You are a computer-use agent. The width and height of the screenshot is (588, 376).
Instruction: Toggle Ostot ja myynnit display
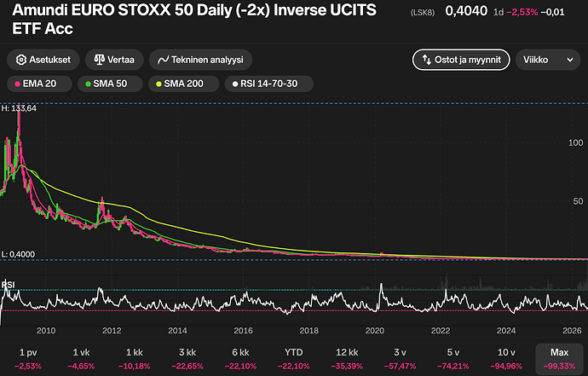[x=461, y=60]
